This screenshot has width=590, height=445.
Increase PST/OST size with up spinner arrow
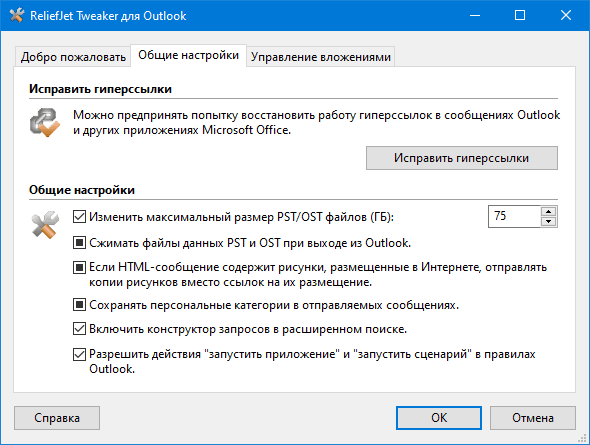tap(549, 211)
